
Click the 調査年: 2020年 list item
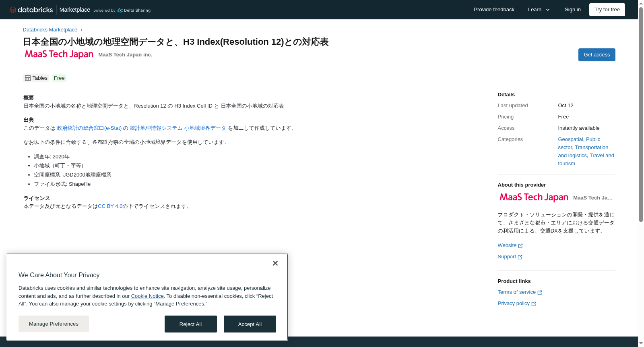pos(52,157)
